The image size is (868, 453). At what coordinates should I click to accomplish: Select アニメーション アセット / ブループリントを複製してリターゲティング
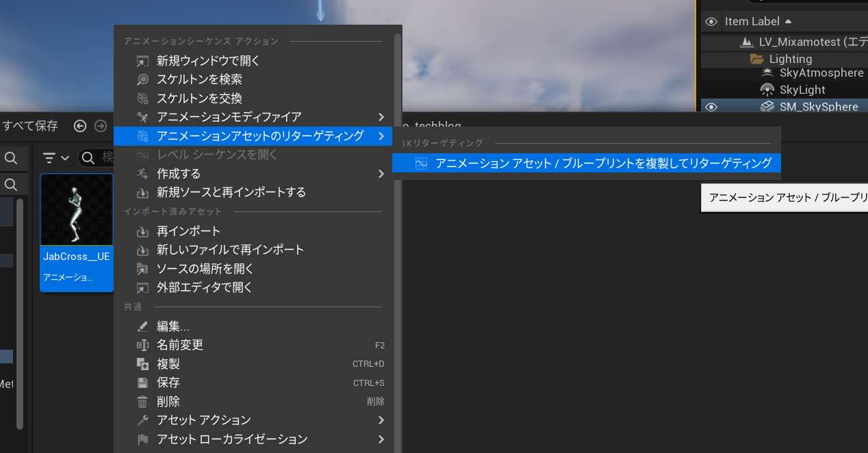click(602, 163)
